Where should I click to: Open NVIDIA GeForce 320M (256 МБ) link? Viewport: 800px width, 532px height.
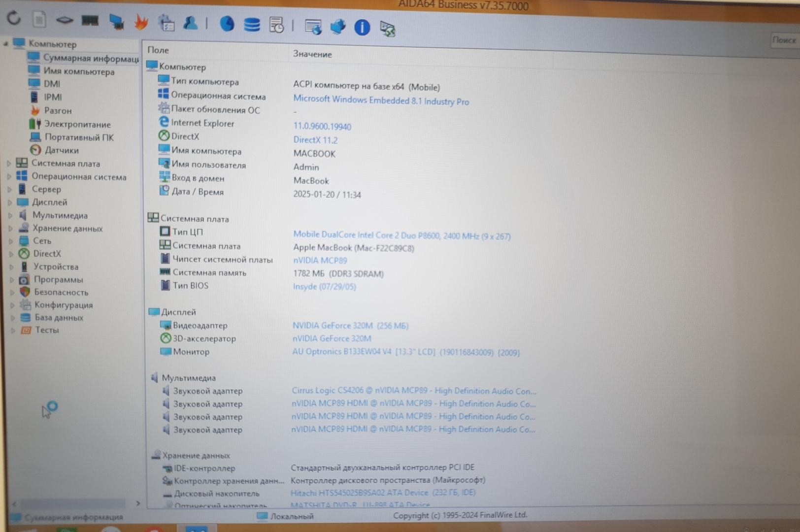click(x=350, y=325)
